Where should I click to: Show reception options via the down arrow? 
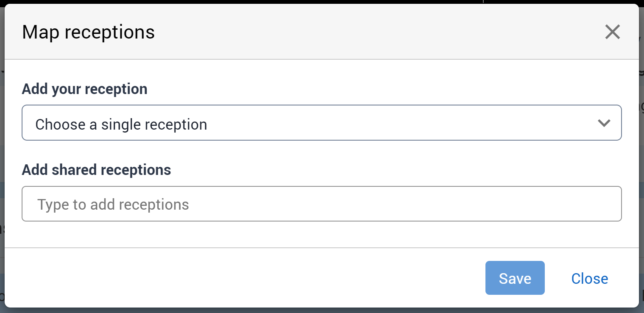coord(604,123)
